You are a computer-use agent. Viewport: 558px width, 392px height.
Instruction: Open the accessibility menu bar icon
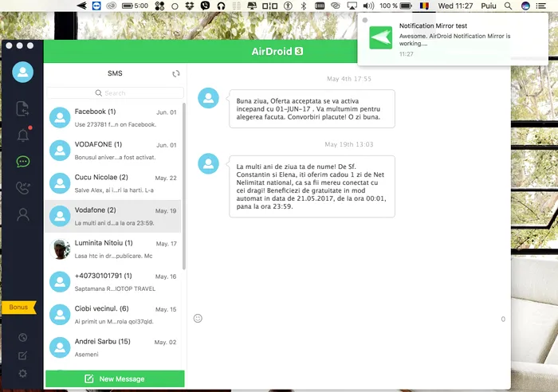click(288, 6)
